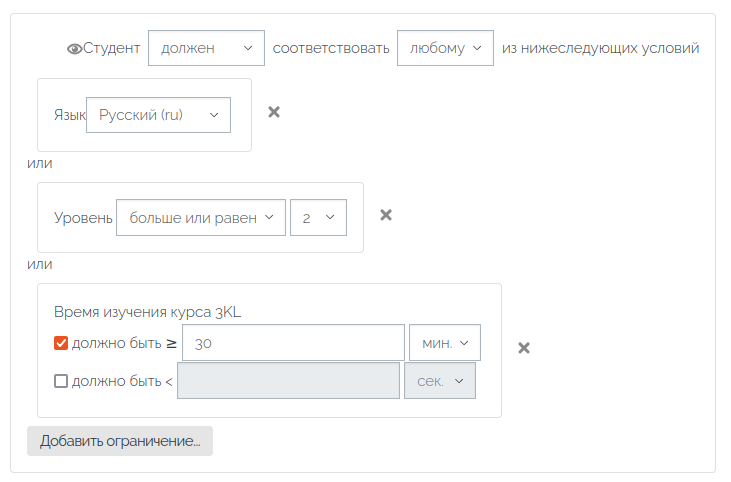
Task: Delete the Уровень condition with its X icon
Action: [386, 215]
